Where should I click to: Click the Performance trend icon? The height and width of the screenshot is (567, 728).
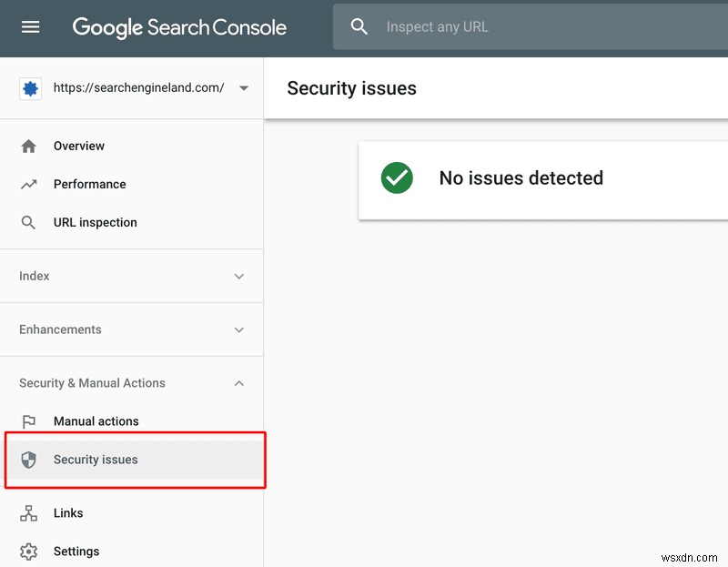tap(29, 185)
